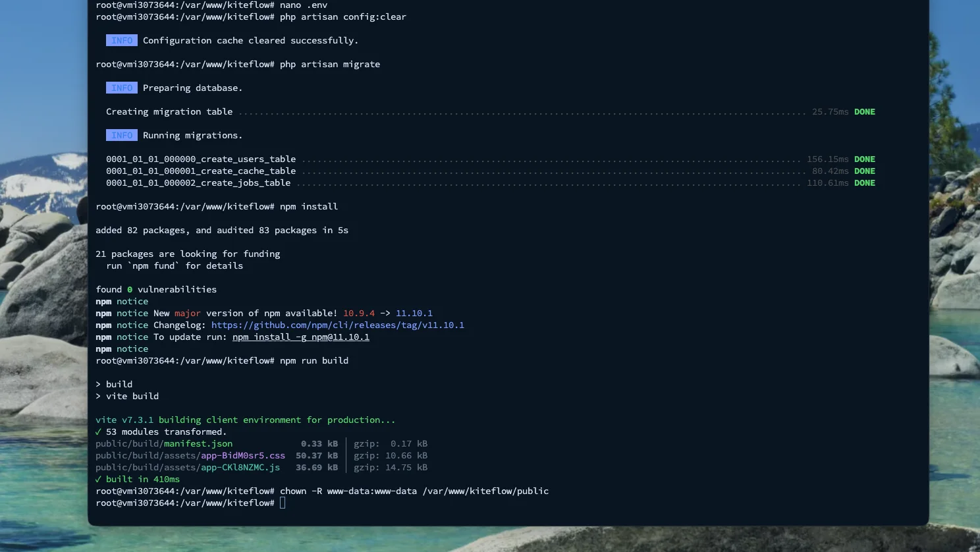Click the blue version number '11.10.1' after the arrow
The height and width of the screenshot is (552, 980).
pos(414,313)
